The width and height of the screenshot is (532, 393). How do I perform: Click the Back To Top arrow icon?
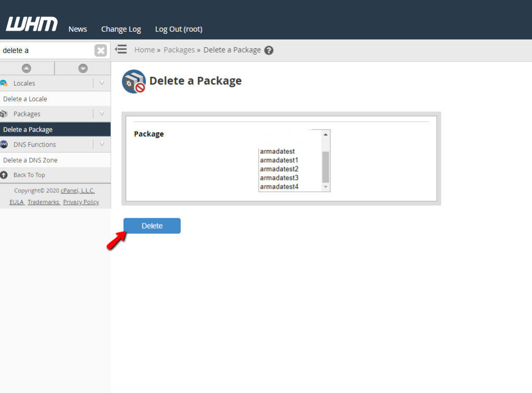click(4, 175)
